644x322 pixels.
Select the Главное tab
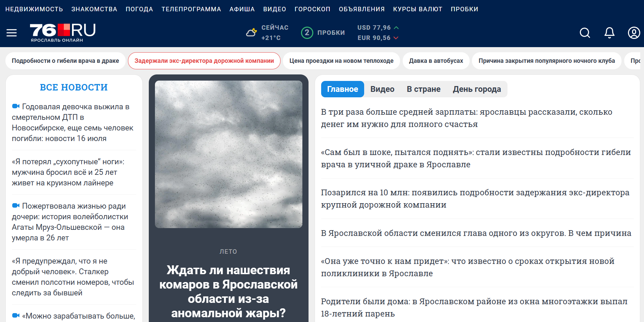point(343,89)
